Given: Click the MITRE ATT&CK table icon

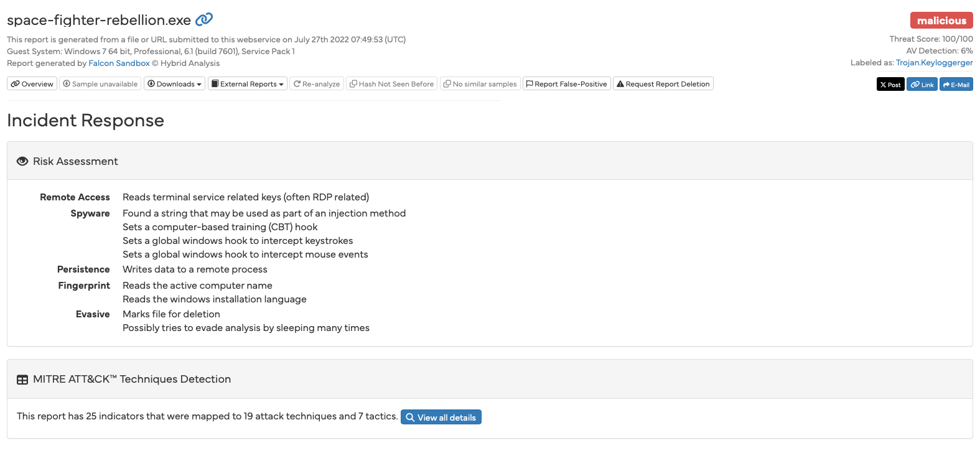Looking at the screenshot, I should 22,380.
